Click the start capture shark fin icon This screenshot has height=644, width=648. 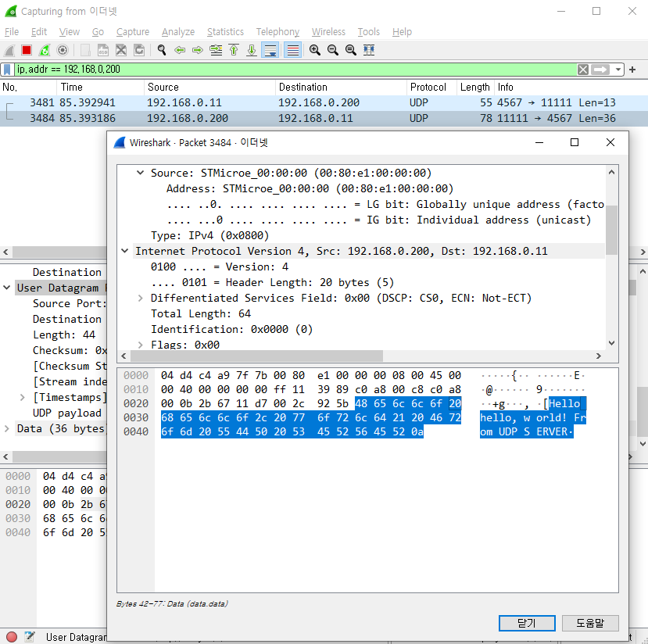pyautogui.click(x=9, y=50)
